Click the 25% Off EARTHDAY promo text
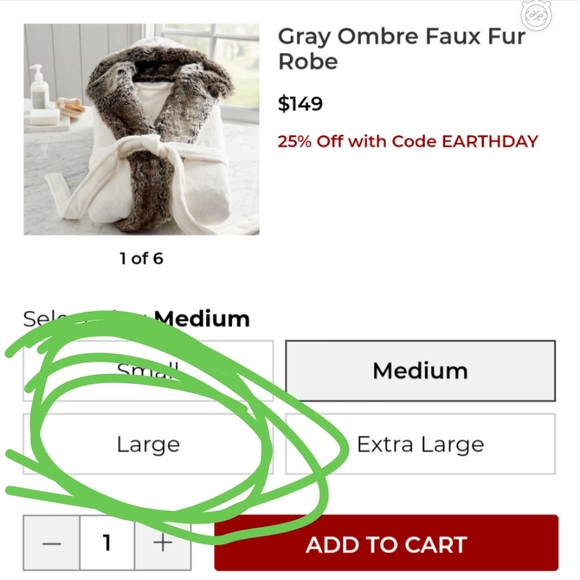 tap(408, 141)
